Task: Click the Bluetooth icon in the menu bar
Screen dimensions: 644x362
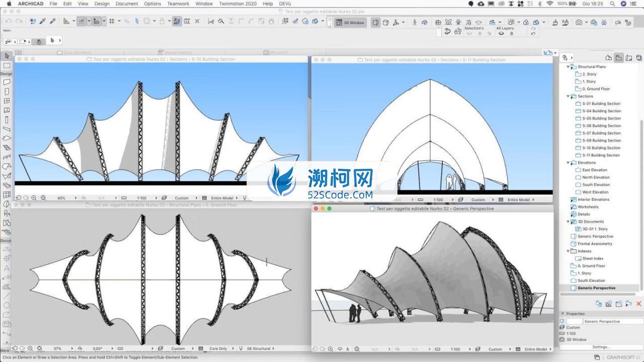Action: 540,4
